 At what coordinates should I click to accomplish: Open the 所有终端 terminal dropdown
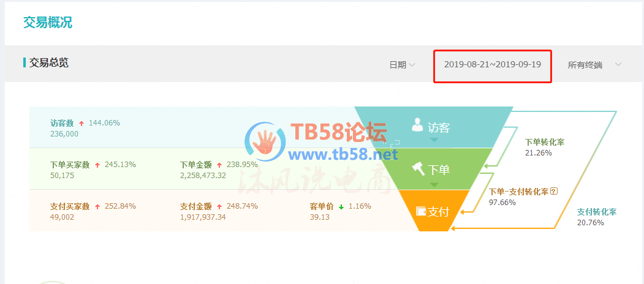pos(594,65)
